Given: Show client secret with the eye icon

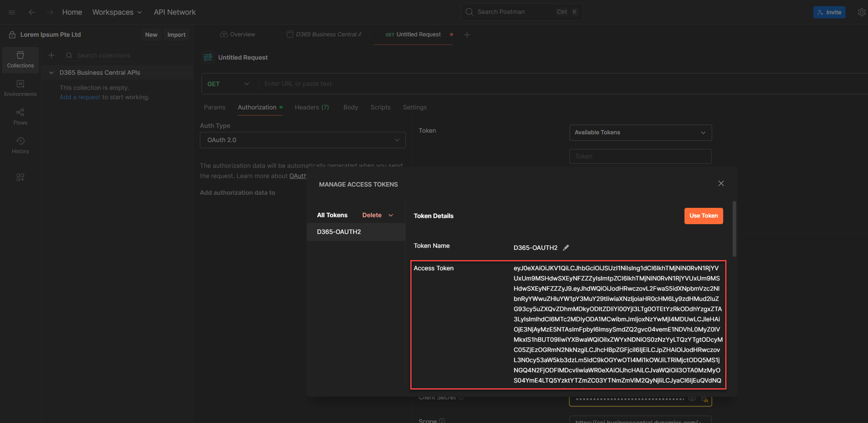Looking at the screenshot, I should (692, 399).
